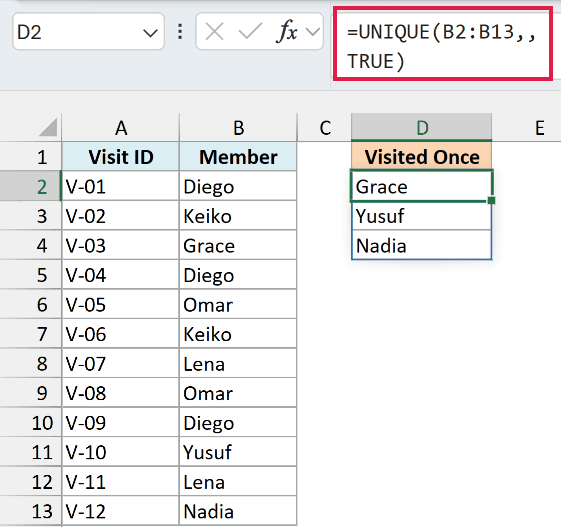Select Omar in the V-05 row
The image size is (561, 527).
point(238,304)
